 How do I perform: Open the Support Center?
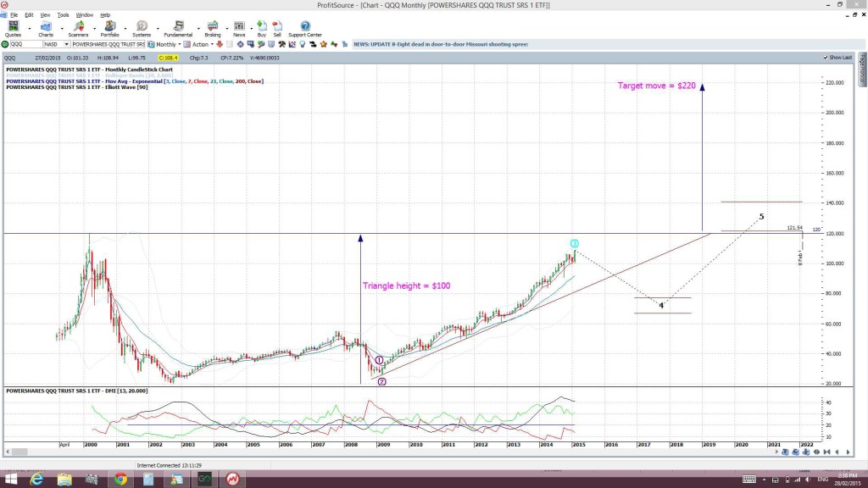click(x=305, y=28)
